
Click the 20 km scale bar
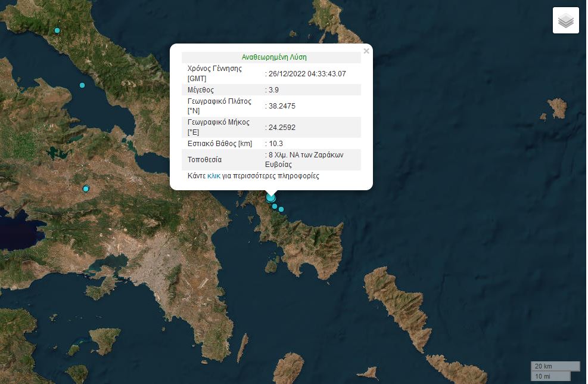point(555,366)
